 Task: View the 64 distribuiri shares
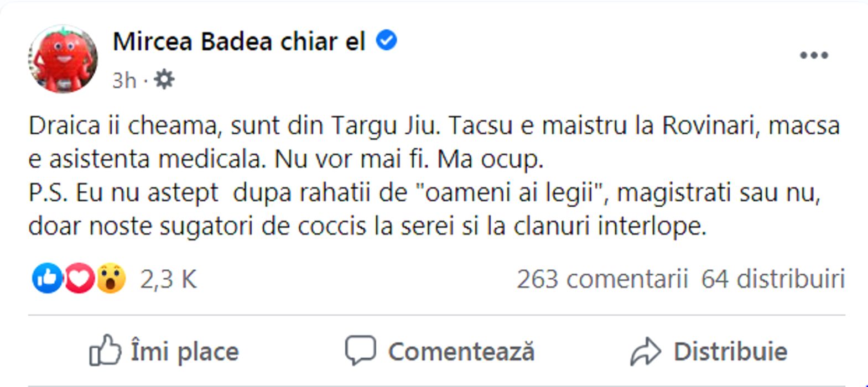tap(773, 279)
